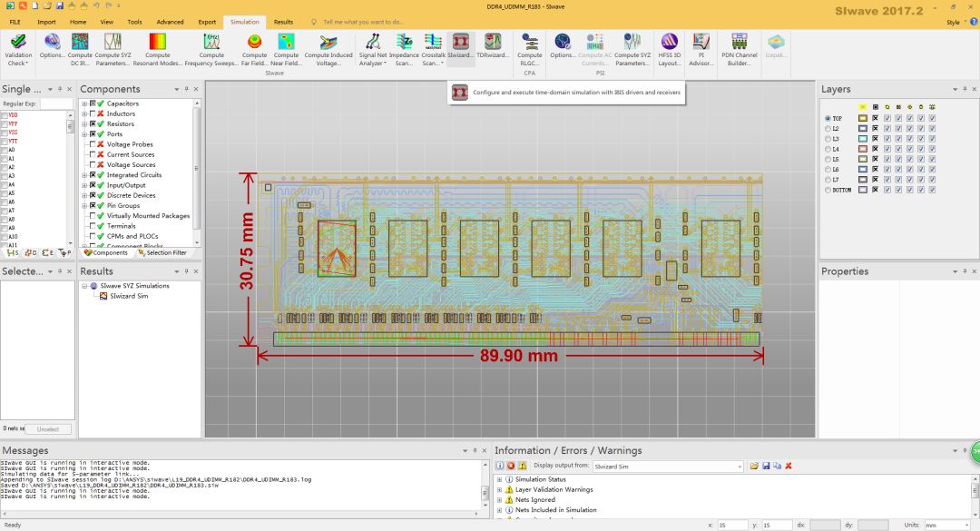
Task: Open Compute Resonant Modes tool
Action: point(158,49)
